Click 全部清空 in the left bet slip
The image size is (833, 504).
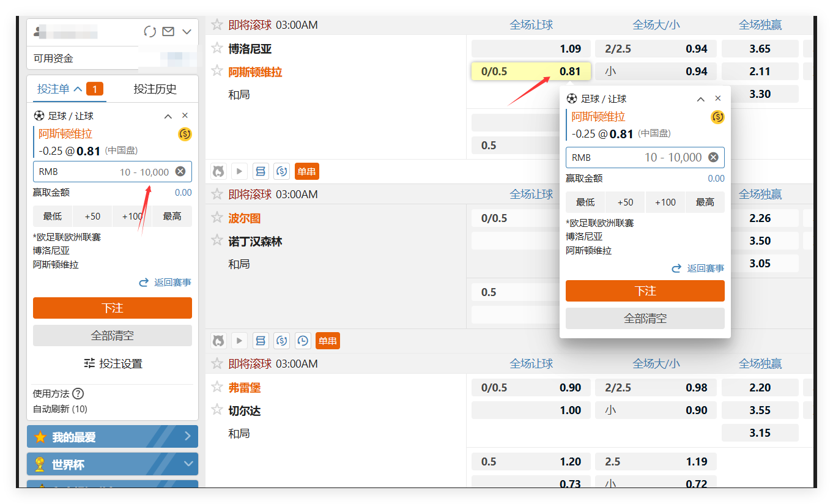pos(113,336)
